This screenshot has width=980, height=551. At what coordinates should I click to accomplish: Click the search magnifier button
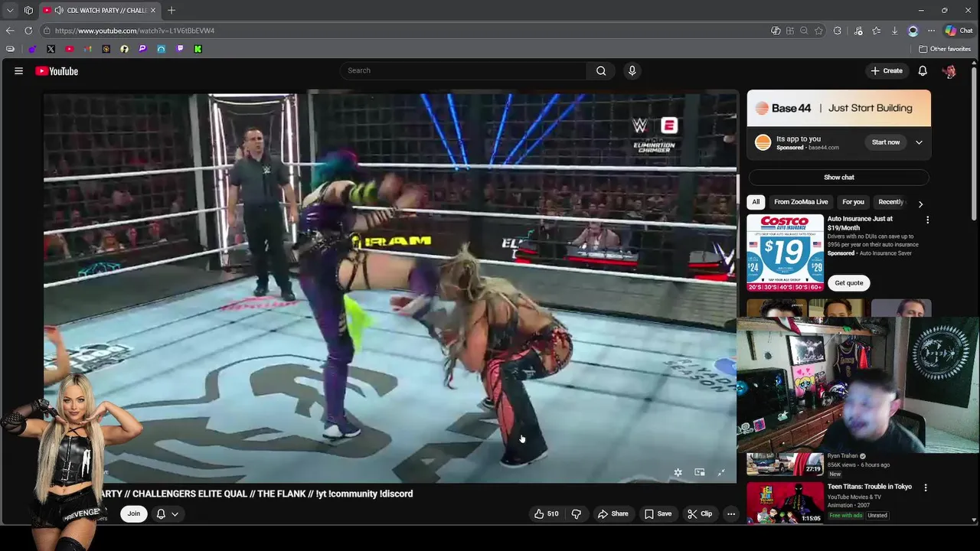point(601,70)
